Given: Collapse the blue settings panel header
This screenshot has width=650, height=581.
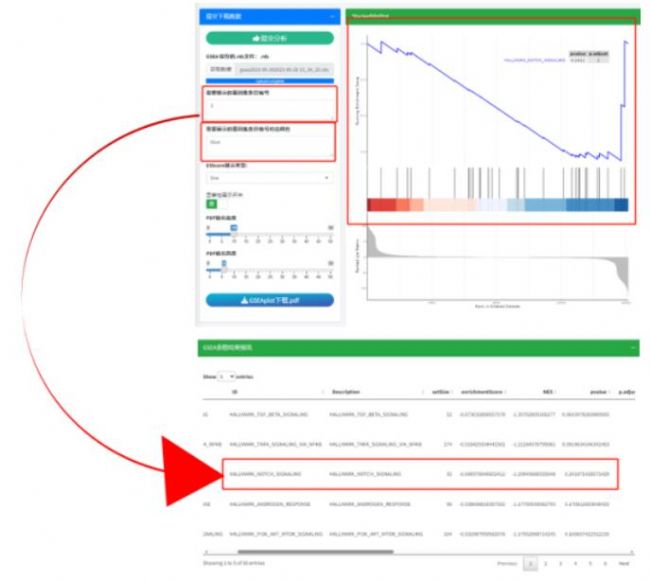Looking at the screenshot, I should tap(331, 17).
